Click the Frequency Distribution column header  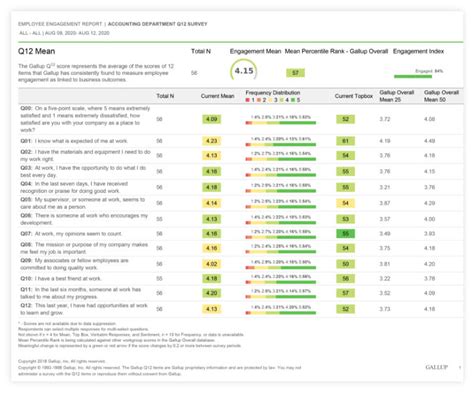[x=273, y=92]
